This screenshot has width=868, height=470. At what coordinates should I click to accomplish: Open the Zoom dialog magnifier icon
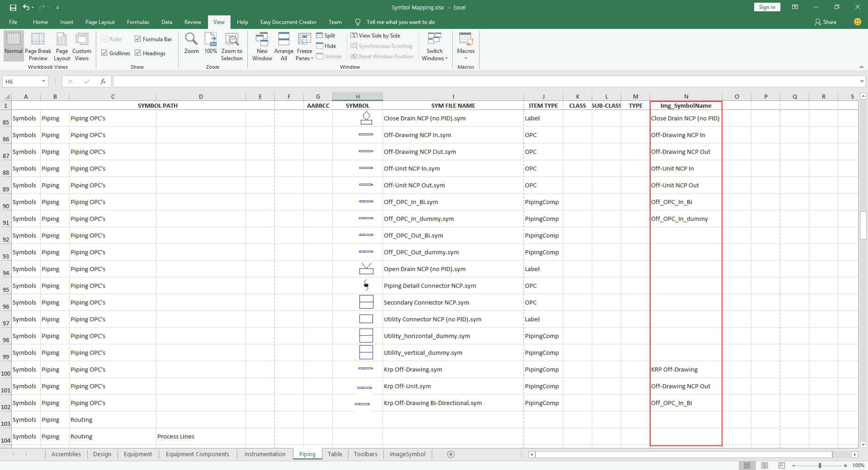point(191,40)
